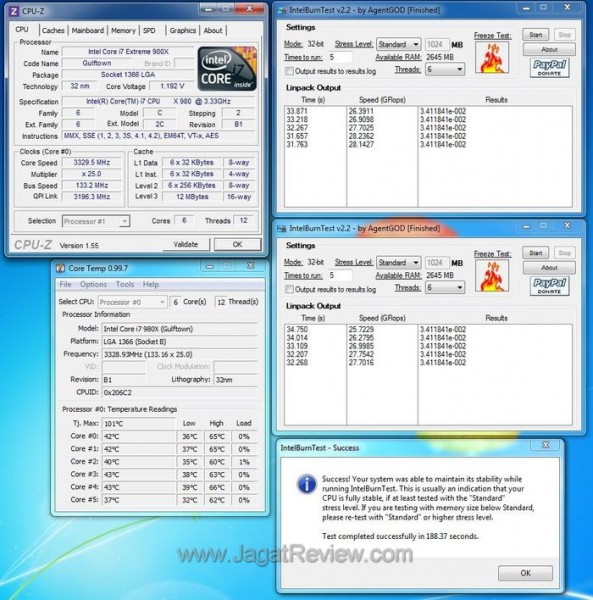The height and width of the screenshot is (600, 593).
Task: Click Core #5 temperature 37°C in Core Temp
Action: [138, 500]
